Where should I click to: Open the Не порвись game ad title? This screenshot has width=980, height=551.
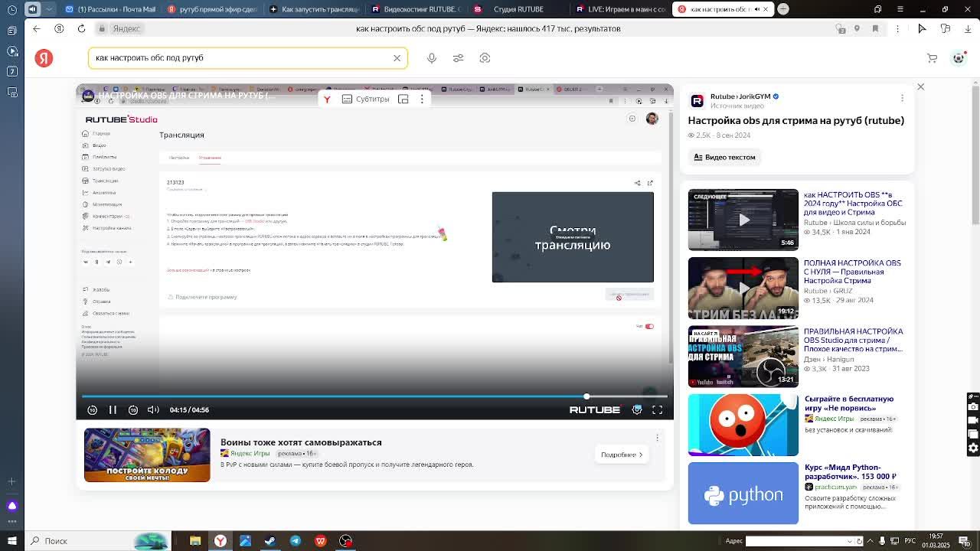click(848, 403)
